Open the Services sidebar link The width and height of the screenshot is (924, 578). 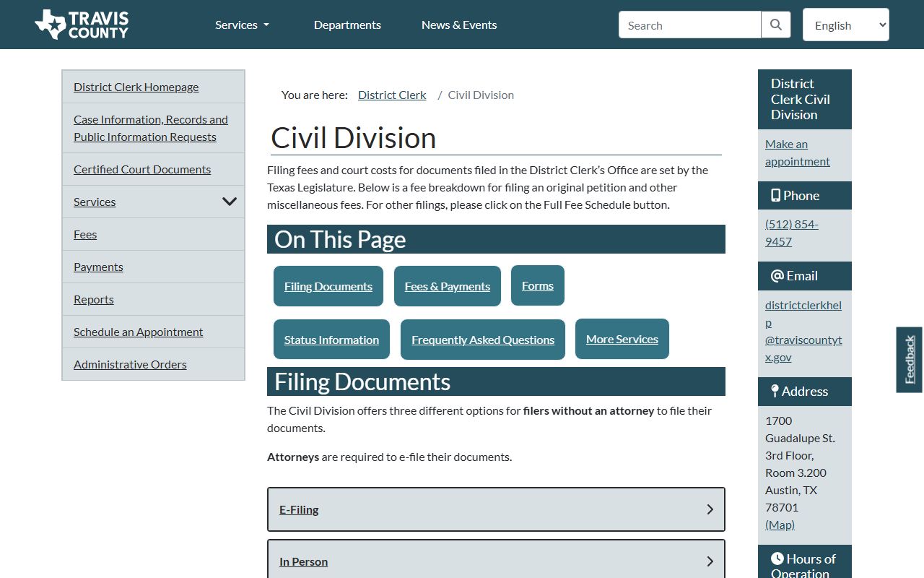pyautogui.click(x=95, y=202)
